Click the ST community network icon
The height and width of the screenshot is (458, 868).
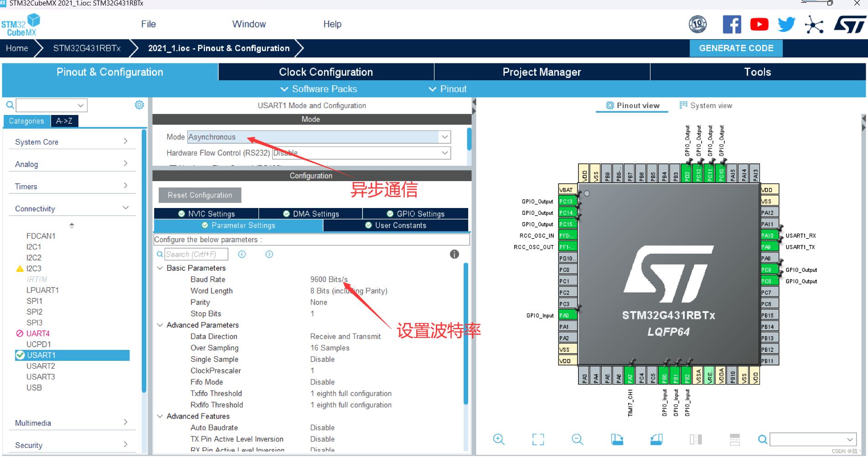point(814,25)
